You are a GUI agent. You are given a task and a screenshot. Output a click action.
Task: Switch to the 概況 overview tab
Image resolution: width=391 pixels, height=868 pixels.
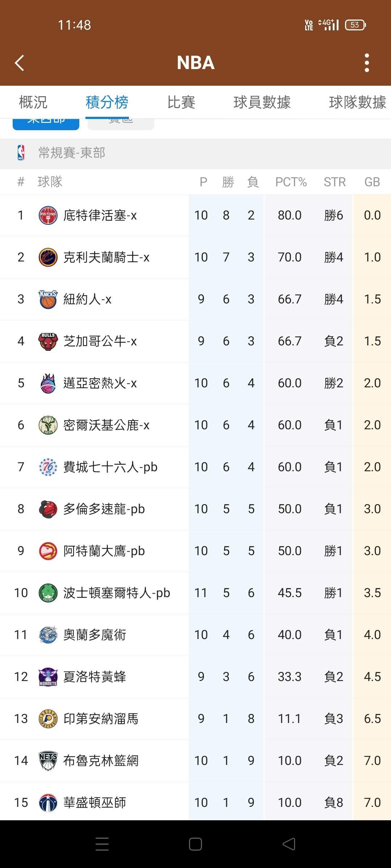(33, 102)
